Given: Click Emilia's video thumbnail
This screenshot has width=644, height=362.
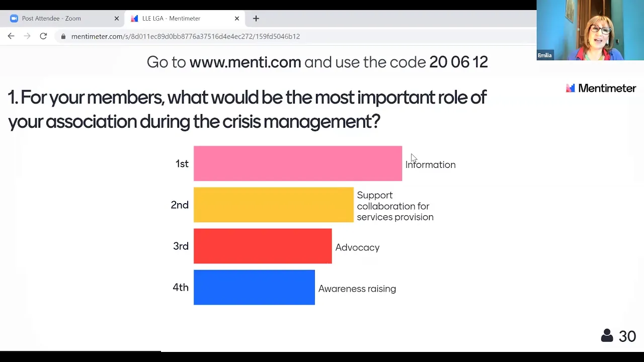Looking at the screenshot, I should pos(590,30).
